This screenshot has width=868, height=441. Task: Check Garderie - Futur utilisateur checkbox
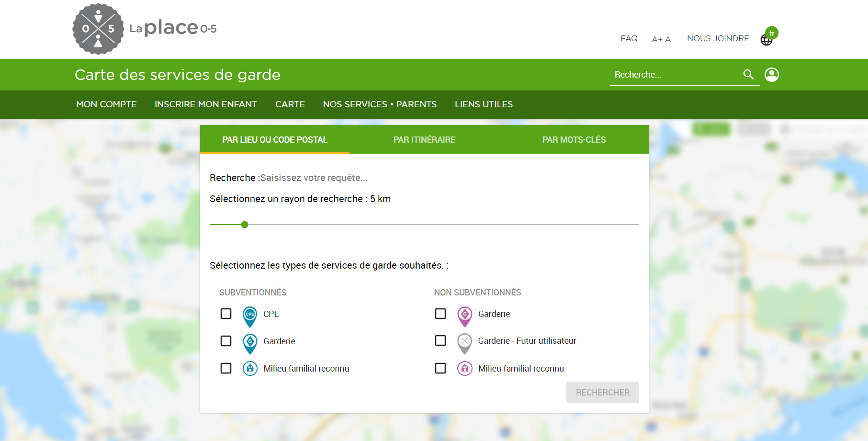[440, 340]
